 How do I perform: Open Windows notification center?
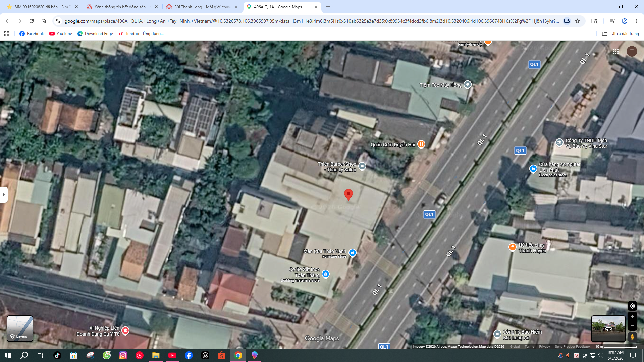pyautogui.click(x=633, y=355)
